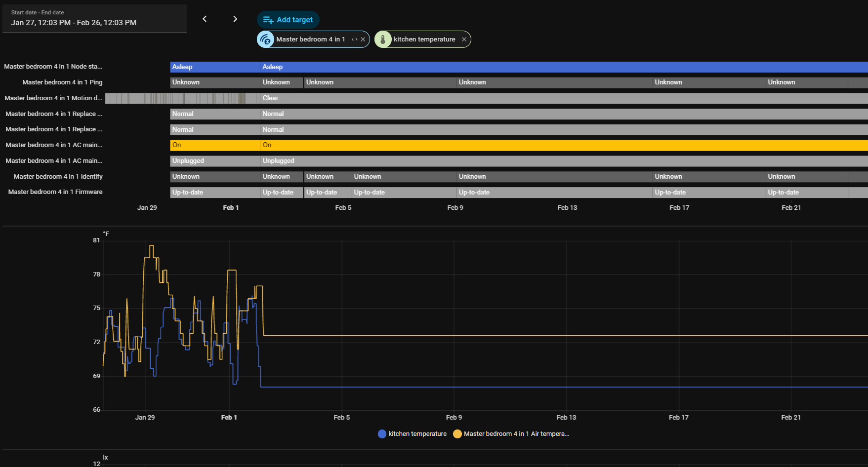The image size is (868, 467).
Task: Click the Master bedroom 4 in 1 Firmware label
Action: [x=55, y=192]
